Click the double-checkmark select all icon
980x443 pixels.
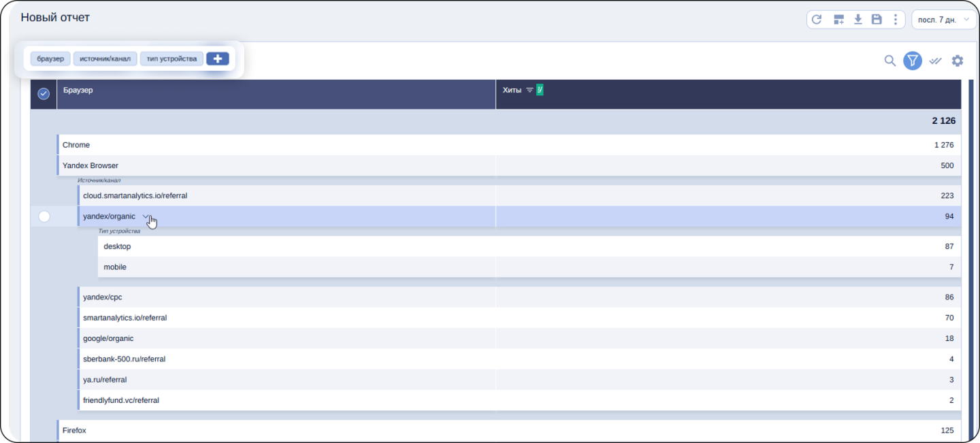coord(935,61)
